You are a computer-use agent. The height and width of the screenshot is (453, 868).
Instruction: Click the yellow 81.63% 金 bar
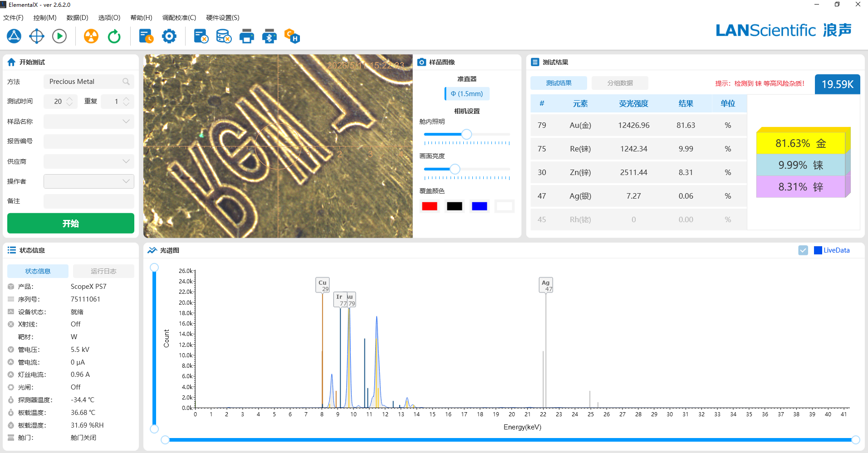pos(800,143)
